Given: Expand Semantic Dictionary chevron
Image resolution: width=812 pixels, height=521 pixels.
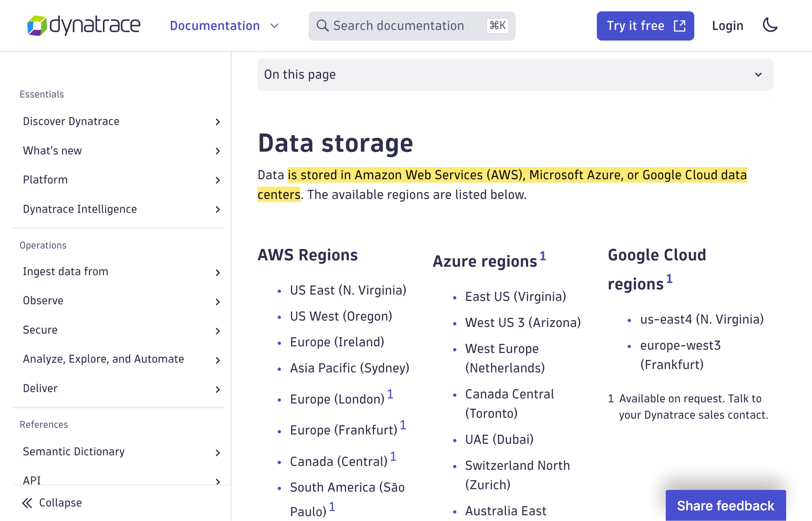Looking at the screenshot, I should (x=218, y=453).
